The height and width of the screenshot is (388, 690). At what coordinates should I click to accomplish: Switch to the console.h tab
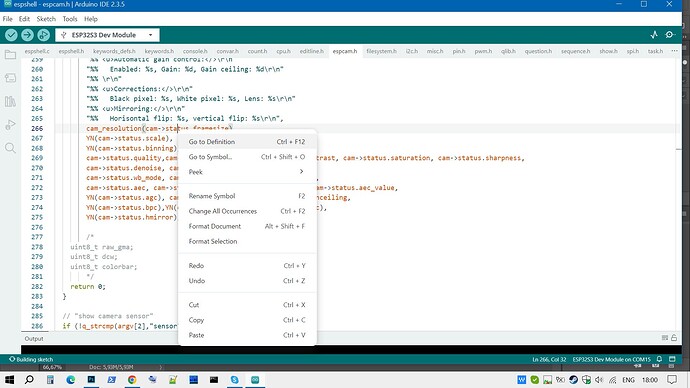point(195,51)
